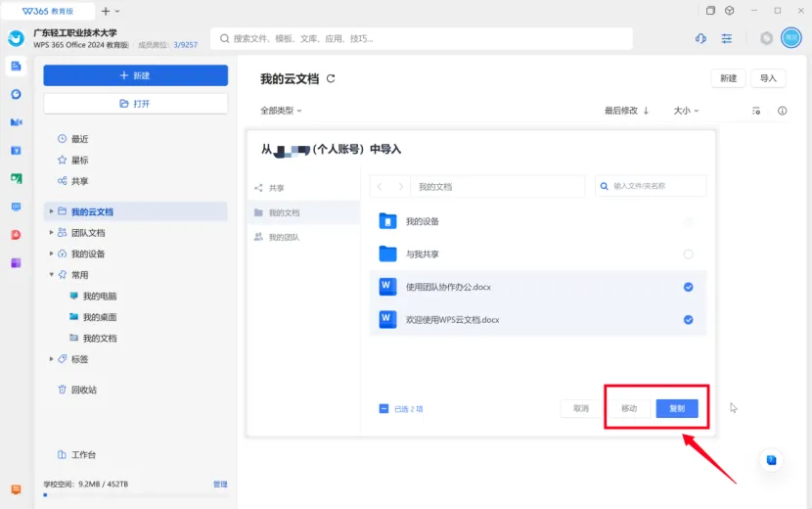Screen dimensions: 812x509
Task: Uncheck 欢迎使用WPS云文档.docx
Action: [x=688, y=320]
